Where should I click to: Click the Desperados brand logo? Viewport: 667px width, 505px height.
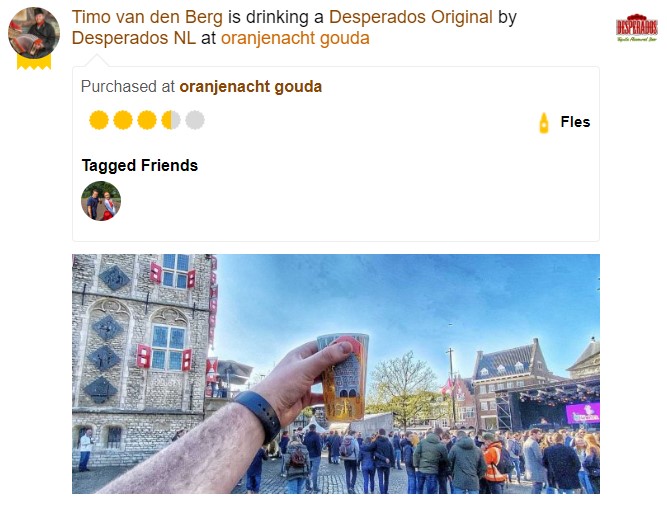637,28
